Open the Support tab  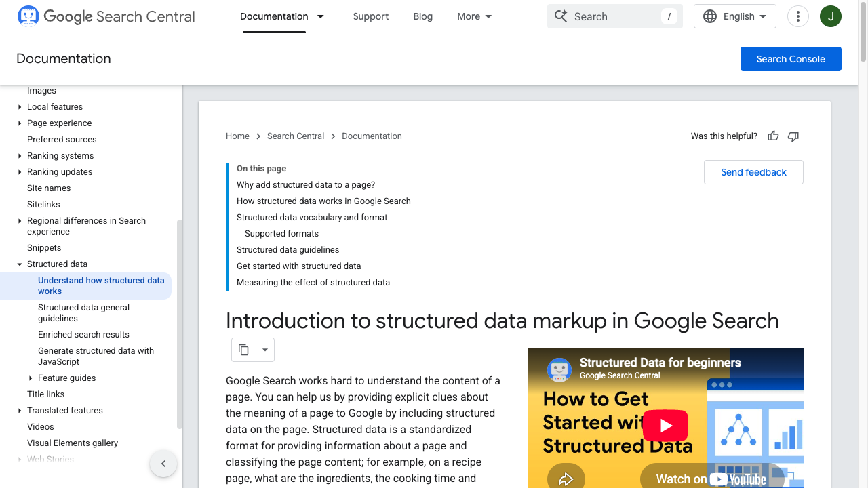(x=371, y=16)
